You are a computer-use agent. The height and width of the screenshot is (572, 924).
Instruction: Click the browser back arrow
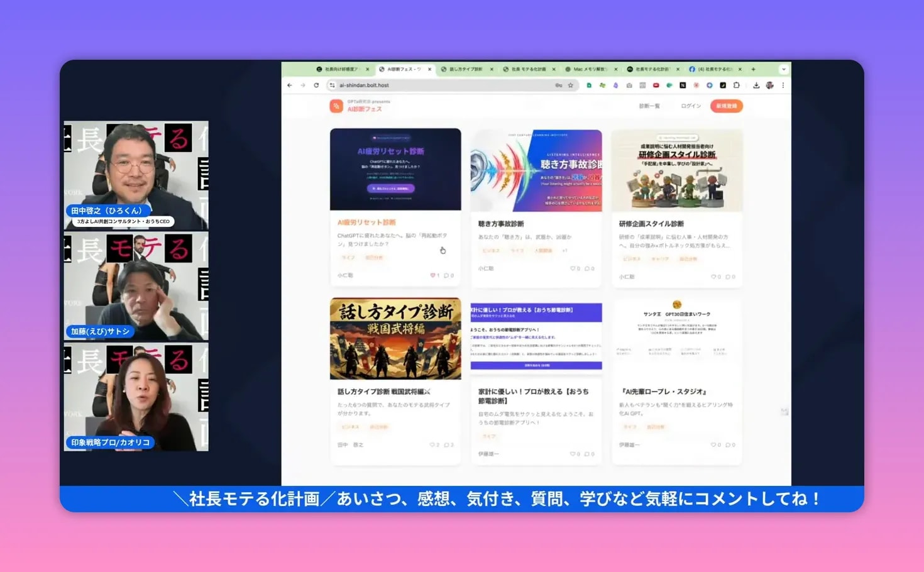[x=289, y=85]
